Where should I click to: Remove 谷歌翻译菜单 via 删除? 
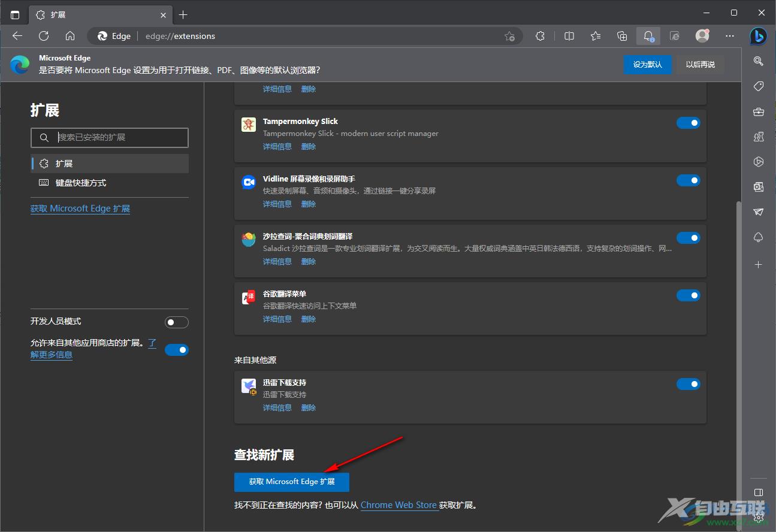tap(309, 319)
